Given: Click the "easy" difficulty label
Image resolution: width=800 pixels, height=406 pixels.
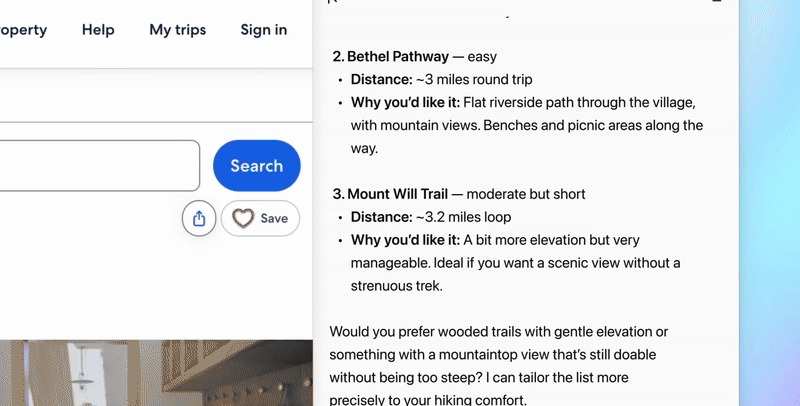Looking at the screenshot, I should pyautogui.click(x=482, y=57).
